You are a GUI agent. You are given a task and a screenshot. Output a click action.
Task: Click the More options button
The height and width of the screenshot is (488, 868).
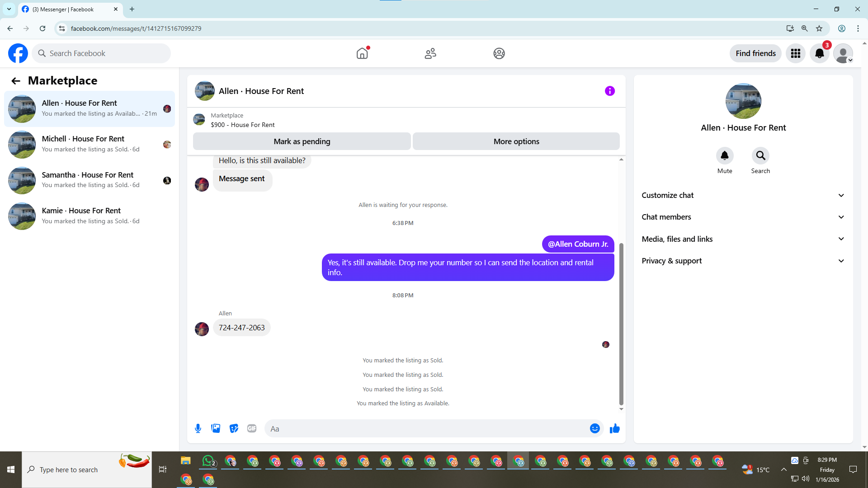tap(516, 141)
